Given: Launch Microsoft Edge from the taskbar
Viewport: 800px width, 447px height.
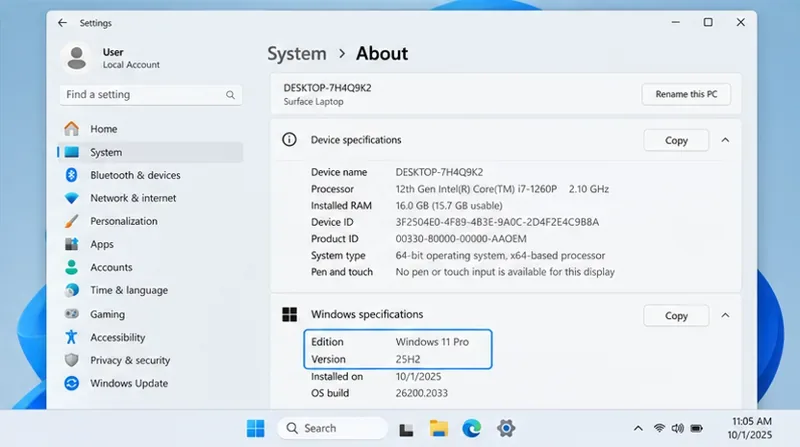Looking at the screenshot, I should (472, 429).
